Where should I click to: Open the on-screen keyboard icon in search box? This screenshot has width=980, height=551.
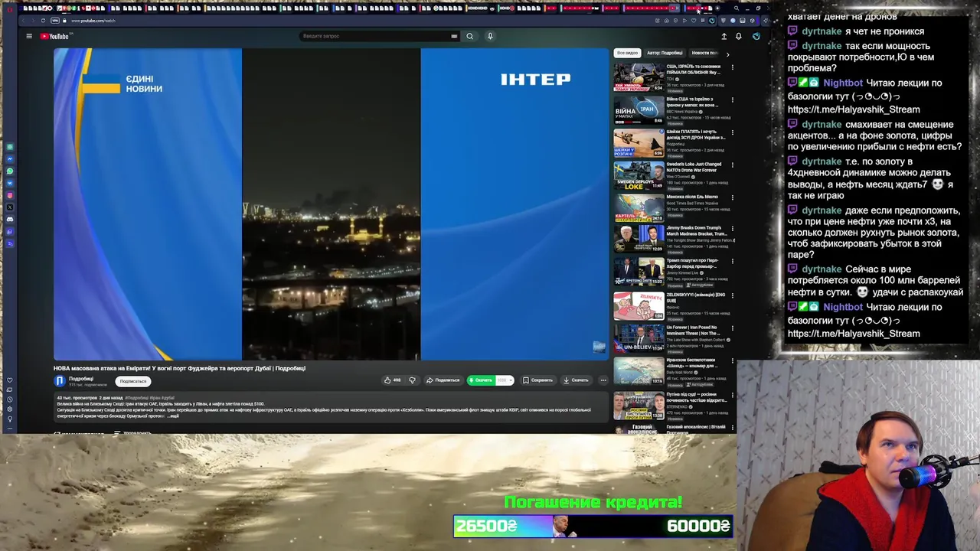[454, 36]
